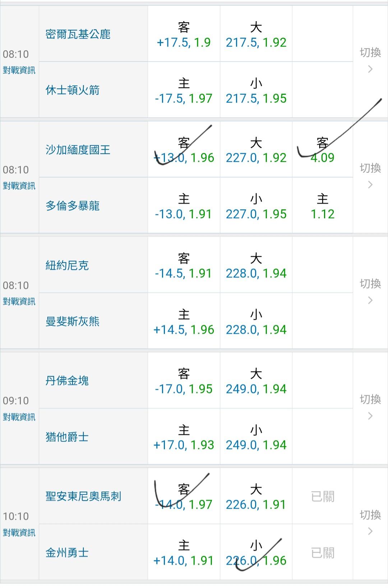Pick under 228.0 at 1.94
Screen dimensions: 388x588
pyautogui.click(x=256, y=322)
